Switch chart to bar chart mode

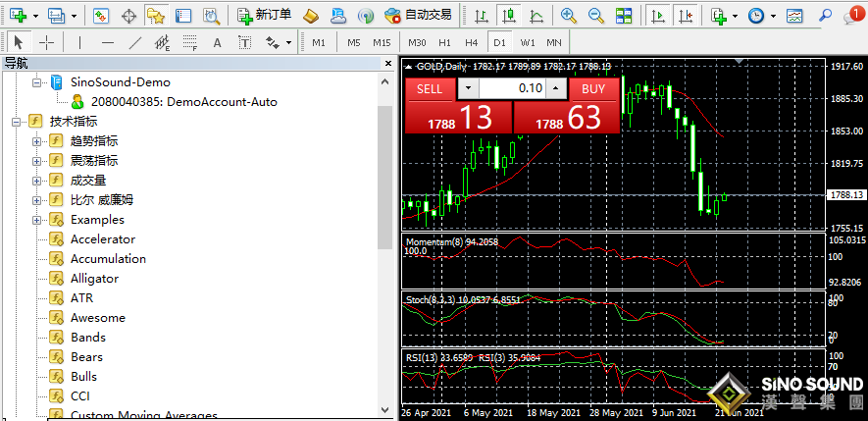[x=482, y=16]
